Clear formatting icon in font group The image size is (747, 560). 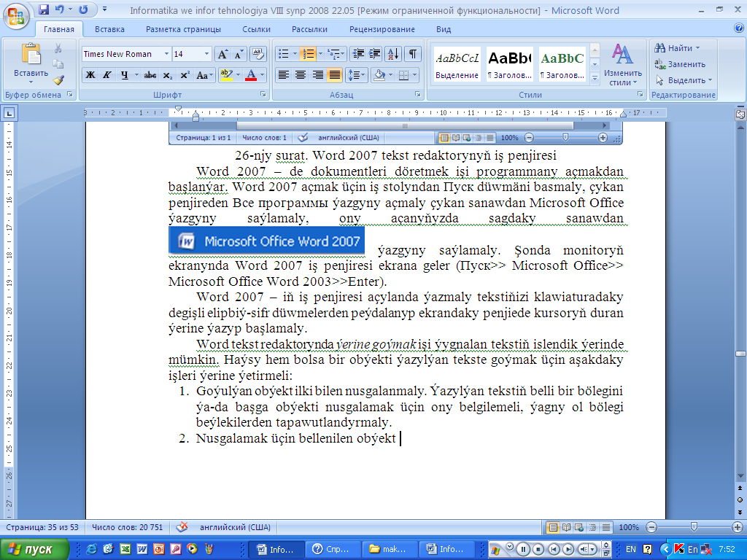tap(258, 54)
